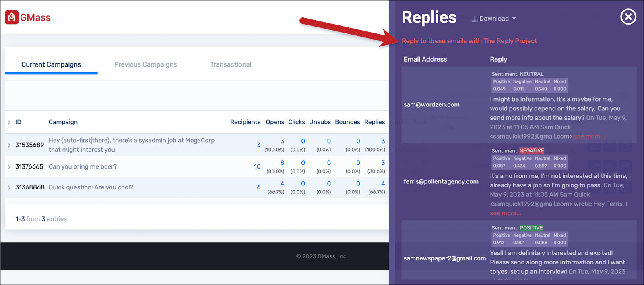Sort by Bounces column header

click(347, 122)
